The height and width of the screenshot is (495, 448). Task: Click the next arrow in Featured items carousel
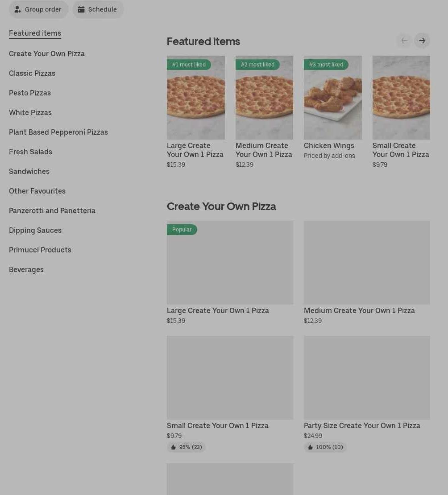(x=422, y=41)
